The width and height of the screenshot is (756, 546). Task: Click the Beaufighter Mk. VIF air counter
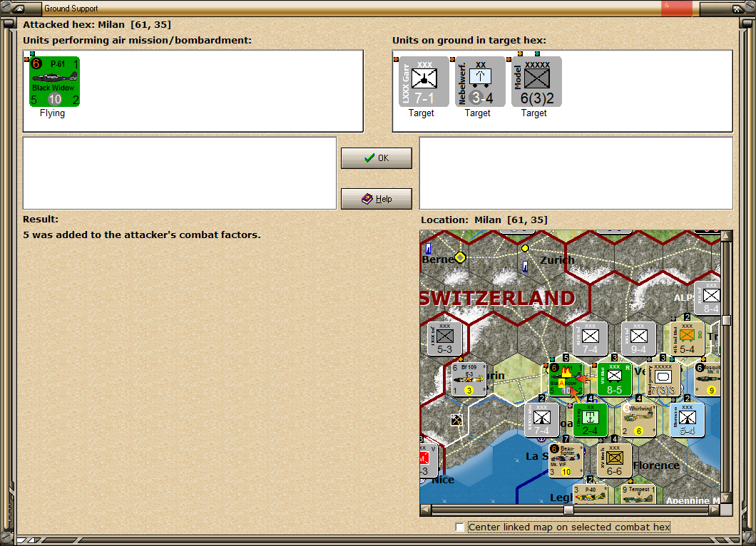[566, 460]
